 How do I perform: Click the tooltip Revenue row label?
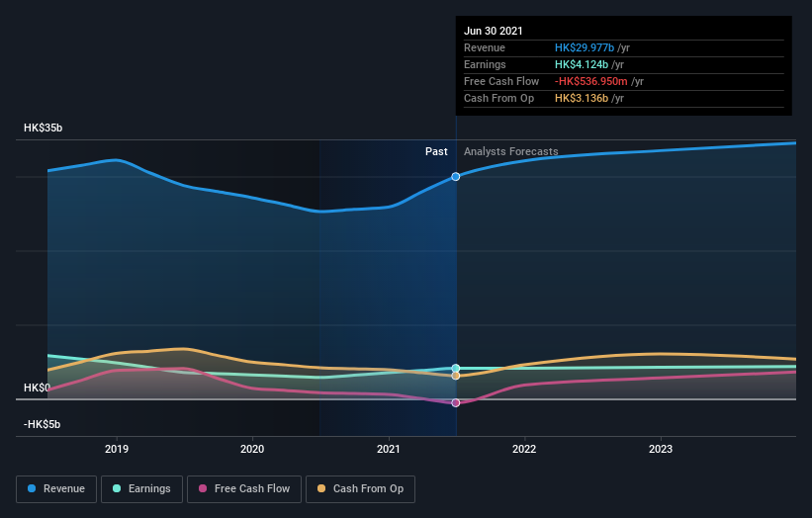pos(485,47)
